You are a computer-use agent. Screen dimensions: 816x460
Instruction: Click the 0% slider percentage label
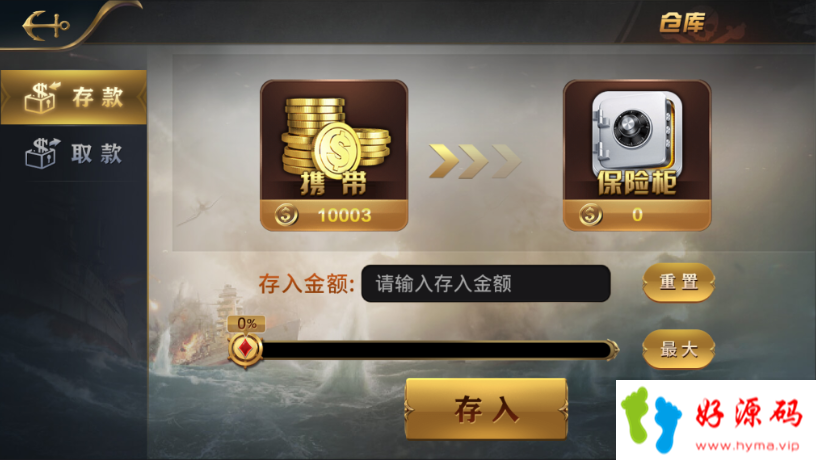pyautogui.click(x=247, y=324)
